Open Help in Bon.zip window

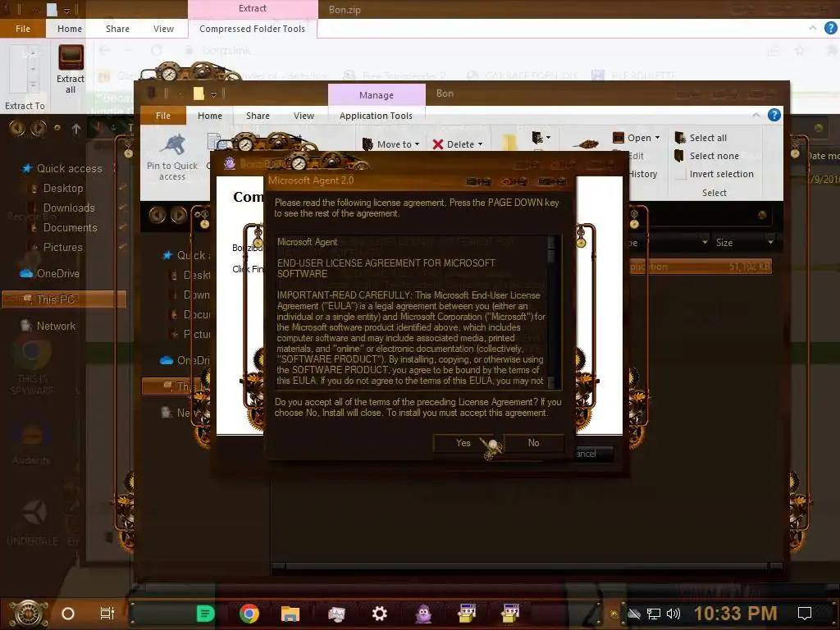coord(830,28)
